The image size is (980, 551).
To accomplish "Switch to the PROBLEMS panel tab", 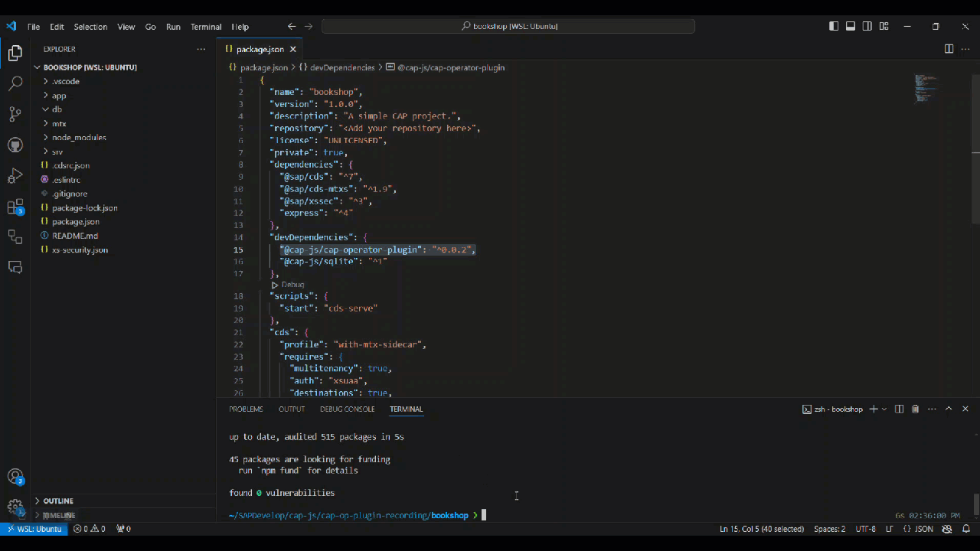I will pyautogui.click(x=246, y=409).
